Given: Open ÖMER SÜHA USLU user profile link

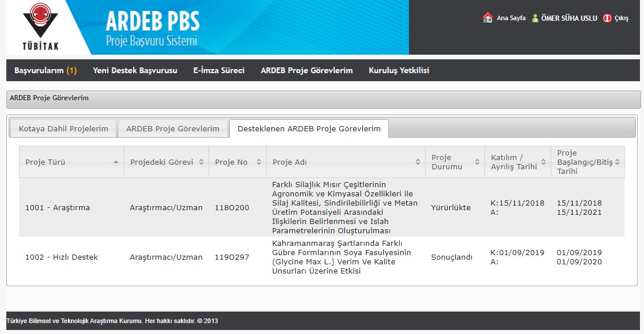Looking at the screenshot, I should click(569, 18).
